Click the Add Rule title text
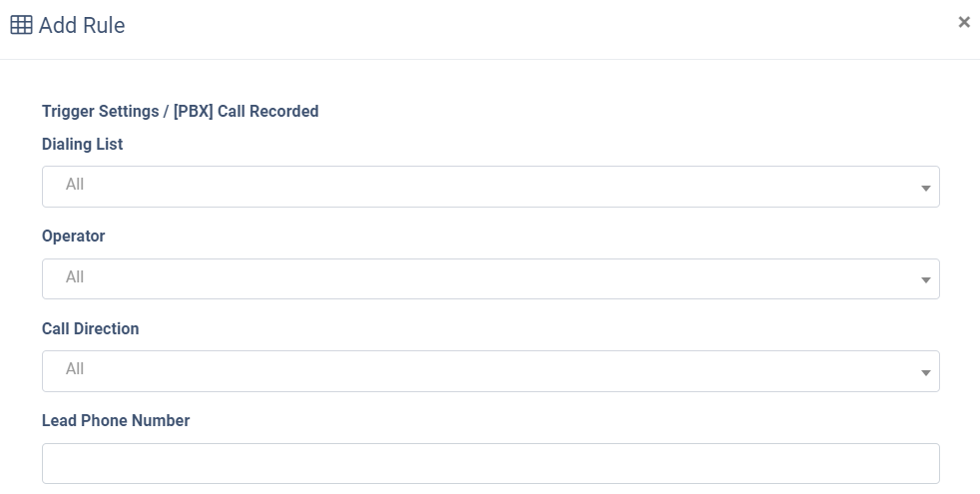 82,26
